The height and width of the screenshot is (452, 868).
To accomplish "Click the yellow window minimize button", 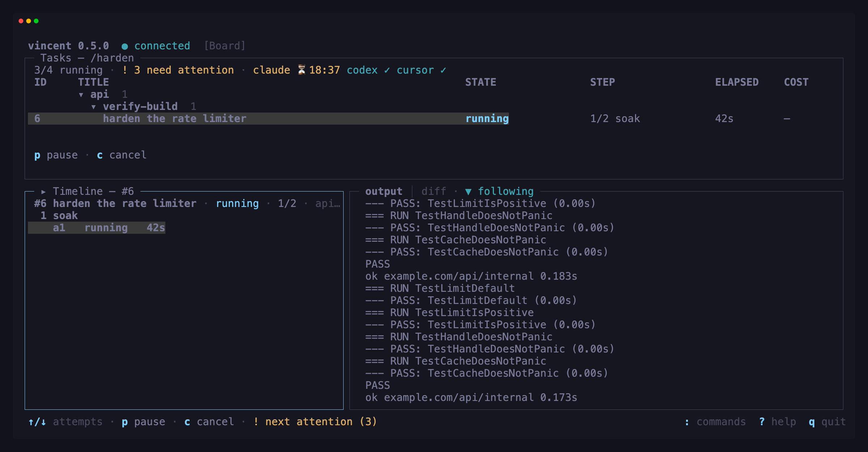I will click(29, 21).
